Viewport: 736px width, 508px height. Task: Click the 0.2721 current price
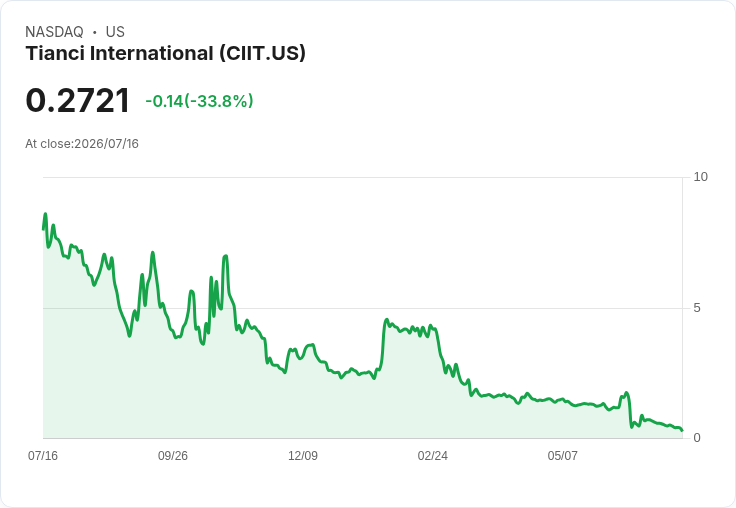[x=77, y=100]
